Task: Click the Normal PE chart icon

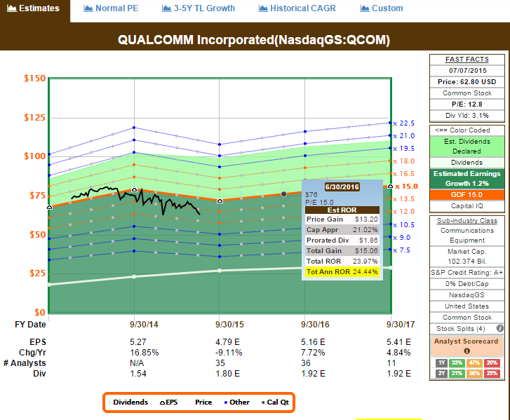Action: coord(88,8)
